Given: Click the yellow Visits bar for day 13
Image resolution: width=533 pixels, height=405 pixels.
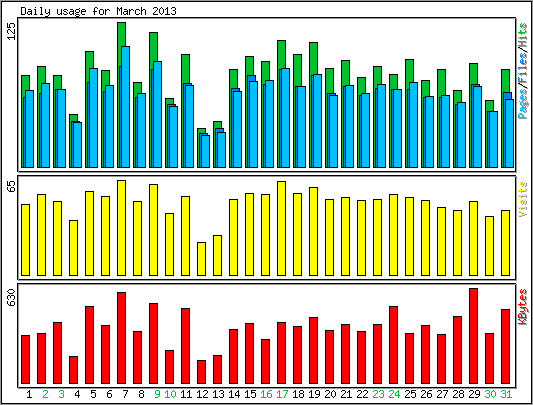Looking at the screenshot, I should click(x=218, y=255).
